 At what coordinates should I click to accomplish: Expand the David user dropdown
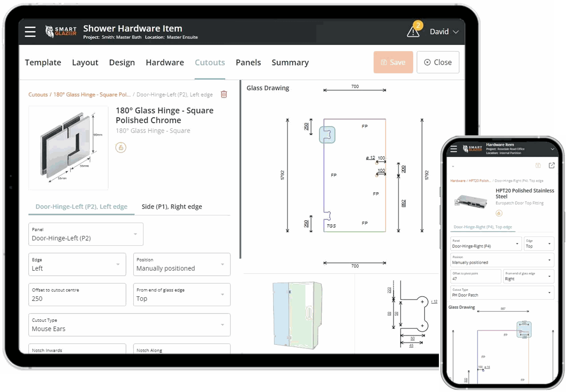(x=444, y=32)
